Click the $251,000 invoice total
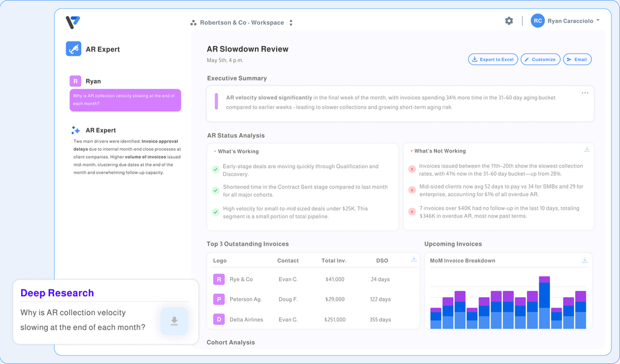Screen dimensions: 620x364 335,319
